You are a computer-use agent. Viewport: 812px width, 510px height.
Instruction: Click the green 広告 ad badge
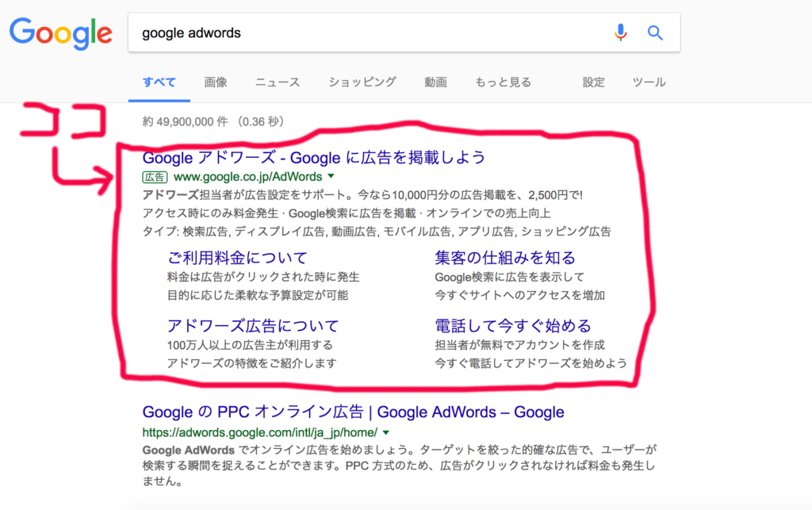tap(155, 177)
